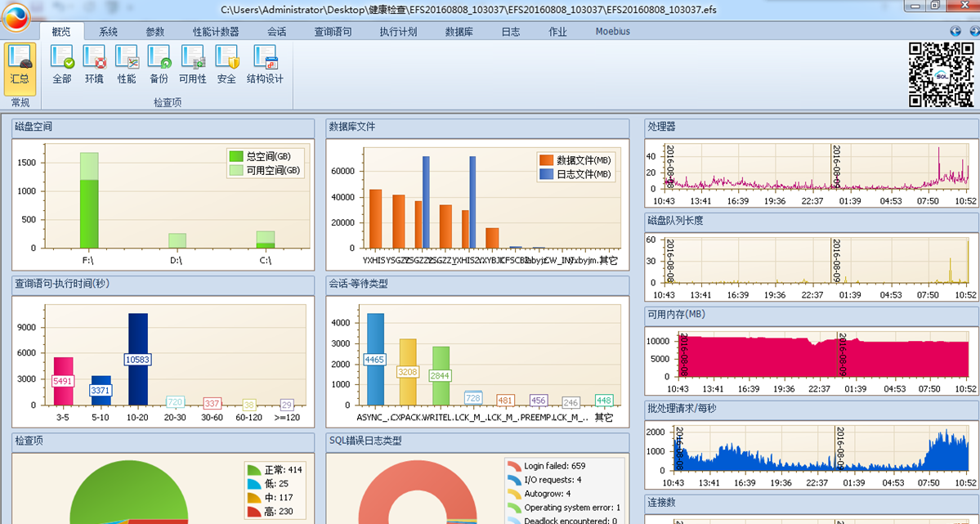Select the 查询语句-执行时间(秒) panel header
Image resolution: width=980 pixels, height=524 pixels.
(x=163, y=284)
